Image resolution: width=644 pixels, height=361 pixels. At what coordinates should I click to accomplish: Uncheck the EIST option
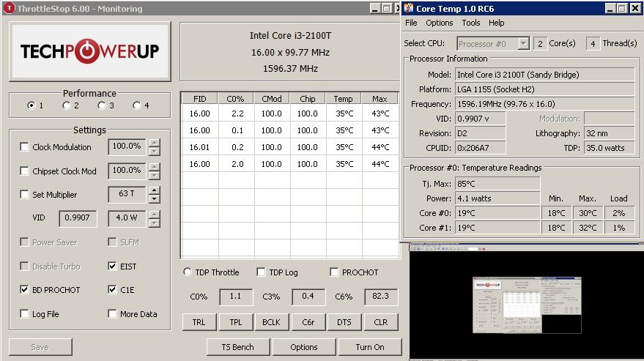point(112,266)
